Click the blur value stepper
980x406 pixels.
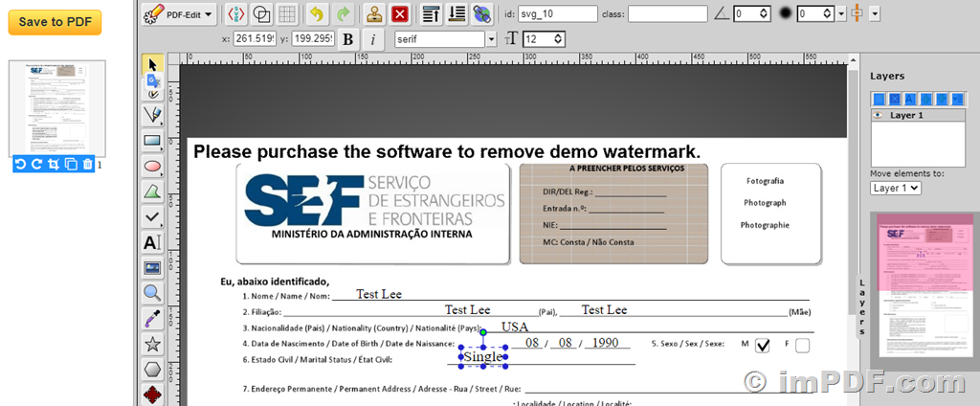(x=815, y=13)
